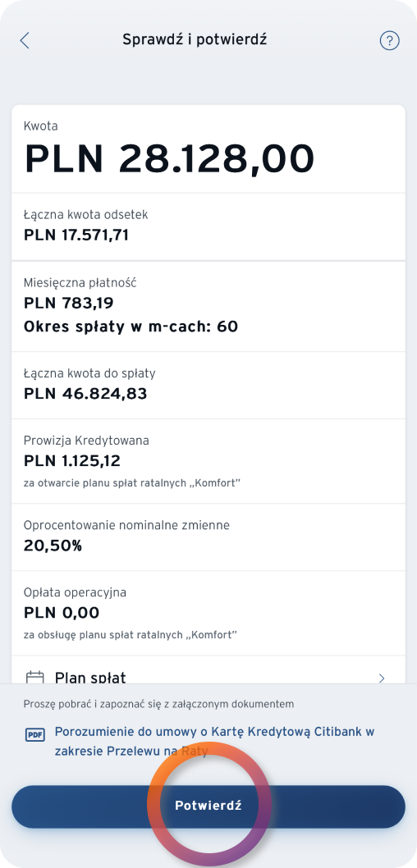417x868 pixels.
Task: Select the Łączna kwota odsetek row
Action: tap(208, 226)
